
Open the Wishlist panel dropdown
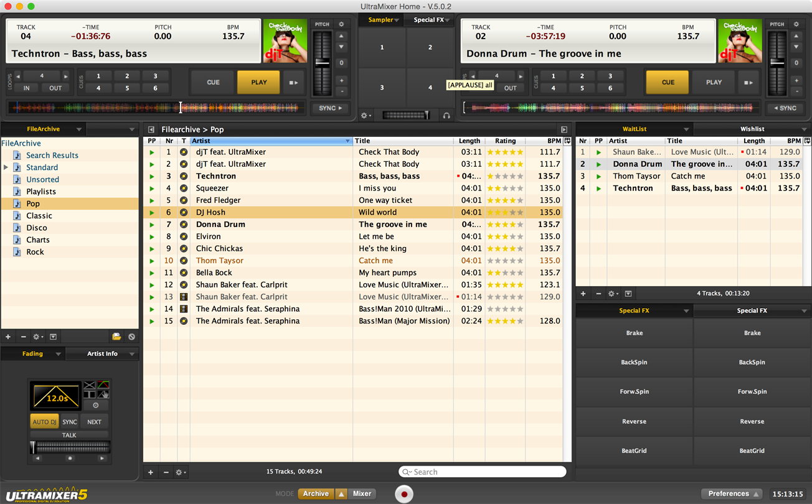[805, 129]
